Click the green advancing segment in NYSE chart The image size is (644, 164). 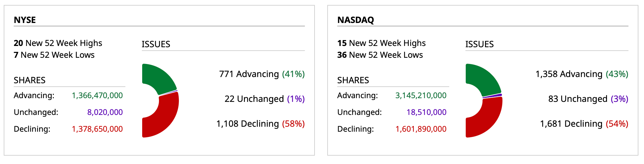[x=159, y=78]
